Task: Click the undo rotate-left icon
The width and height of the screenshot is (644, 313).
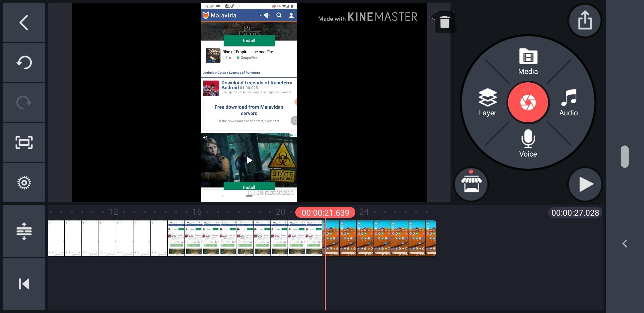Action: (x=23, y=62)
